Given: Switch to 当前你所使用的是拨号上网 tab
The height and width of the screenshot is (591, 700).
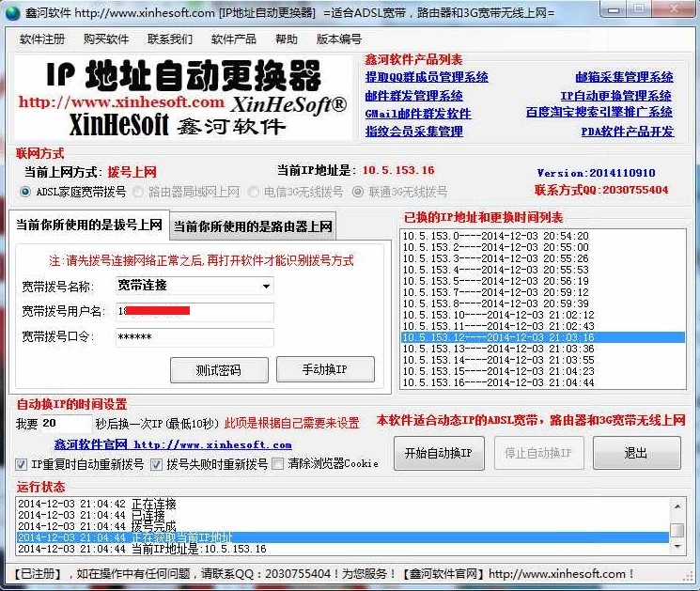Looking at the screenshot, I should coord(89,225).
